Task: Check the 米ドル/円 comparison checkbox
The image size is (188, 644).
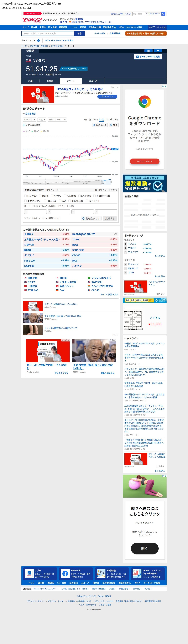Action: pos(87,201)
